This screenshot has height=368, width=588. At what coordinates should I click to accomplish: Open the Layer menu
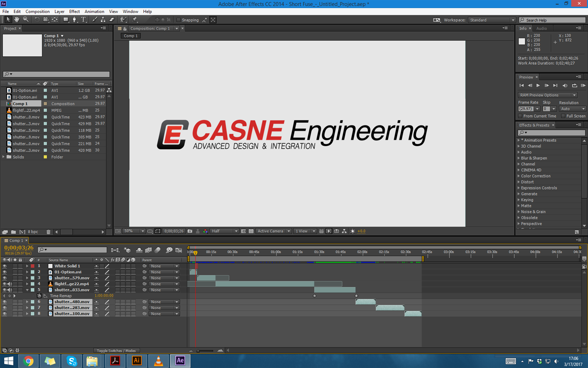pos(59,11)
